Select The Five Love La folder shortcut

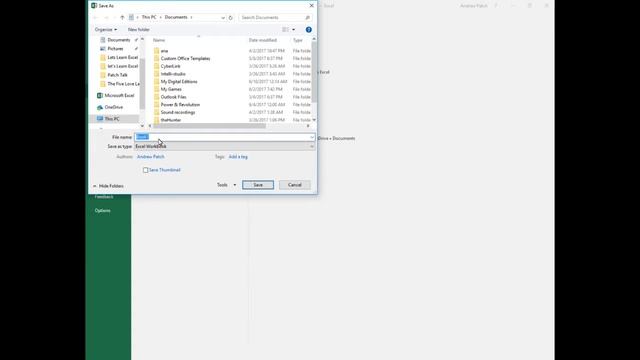pyautogui.click(x=123, y=84)
